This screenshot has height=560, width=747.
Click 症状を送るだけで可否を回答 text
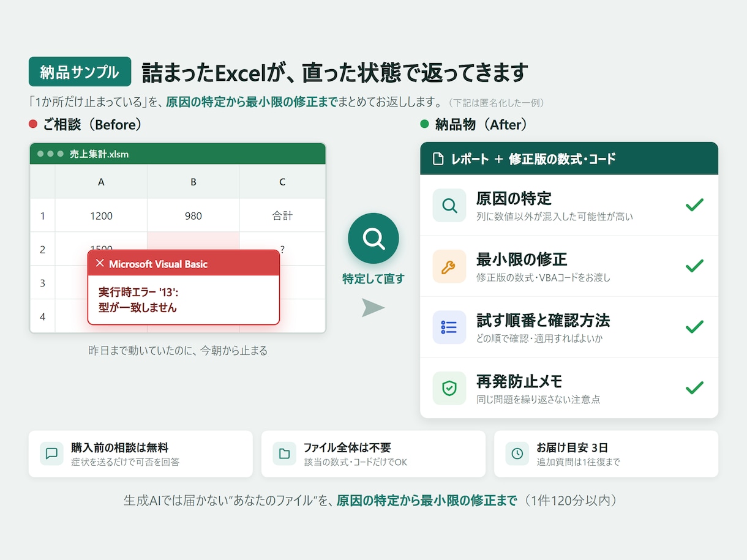pos(126,462)
